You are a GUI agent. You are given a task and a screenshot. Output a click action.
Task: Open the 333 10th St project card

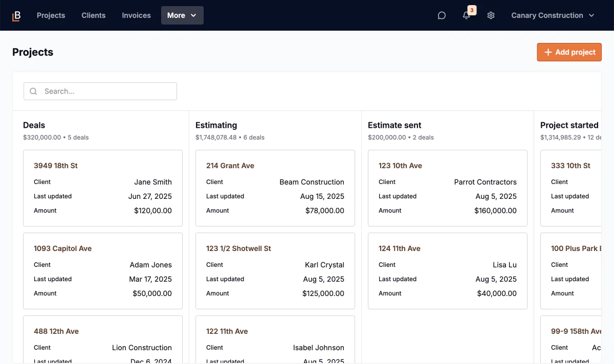(x=571, y=188)
